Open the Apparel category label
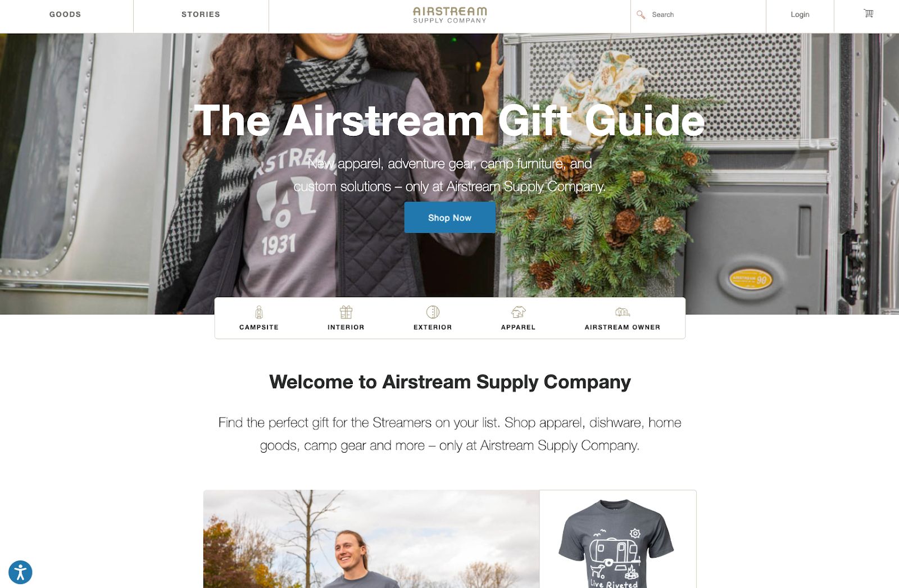The height and width of the screenshot is (588, 899). (x=518, y=327)
